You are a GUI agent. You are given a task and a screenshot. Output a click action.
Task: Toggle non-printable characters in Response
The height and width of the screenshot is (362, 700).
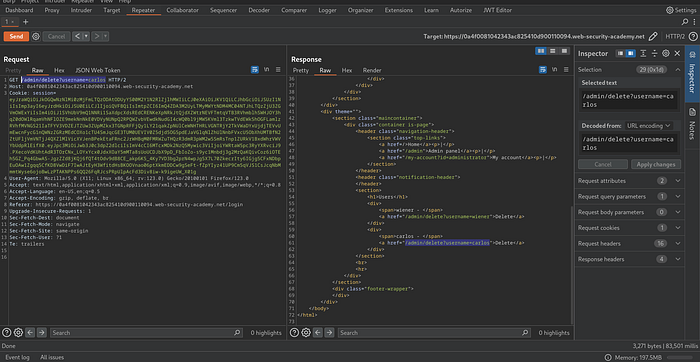[x=554, y=70]
